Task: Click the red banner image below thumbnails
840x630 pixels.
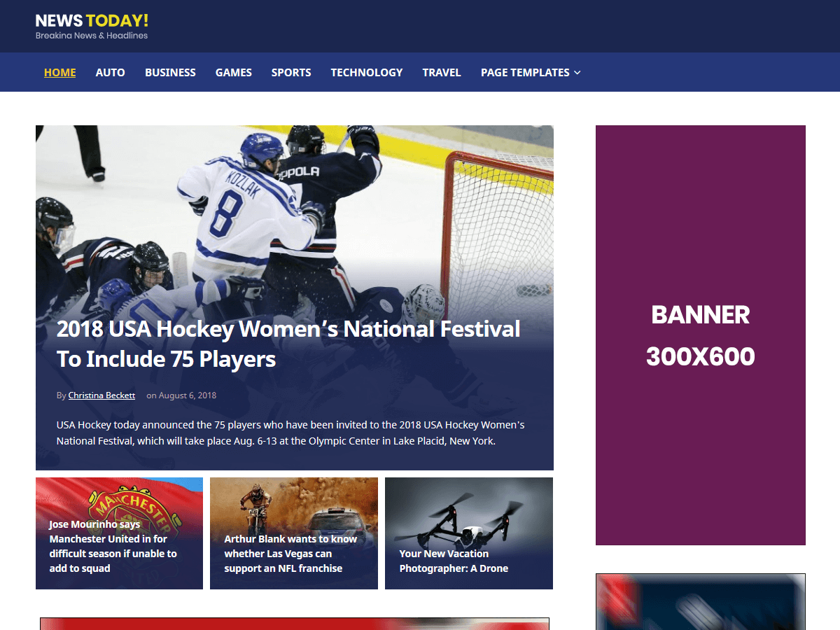Action: (295, 624)
